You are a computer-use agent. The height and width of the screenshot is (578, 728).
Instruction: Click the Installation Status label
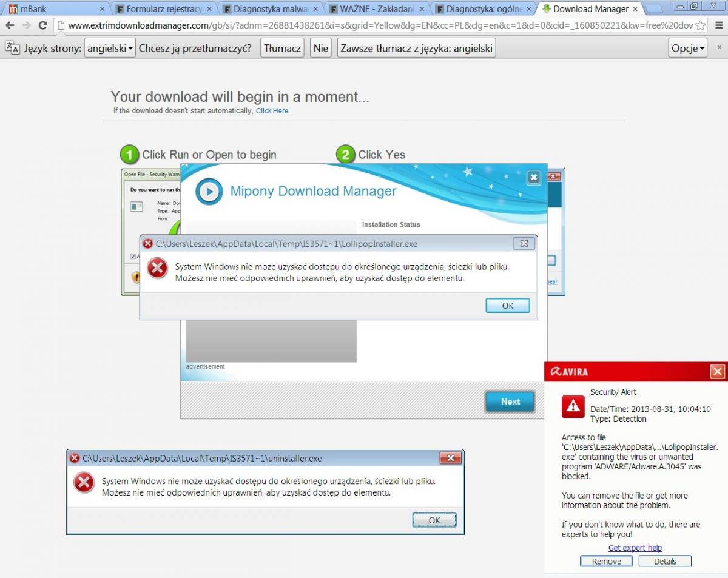[391, 224]
